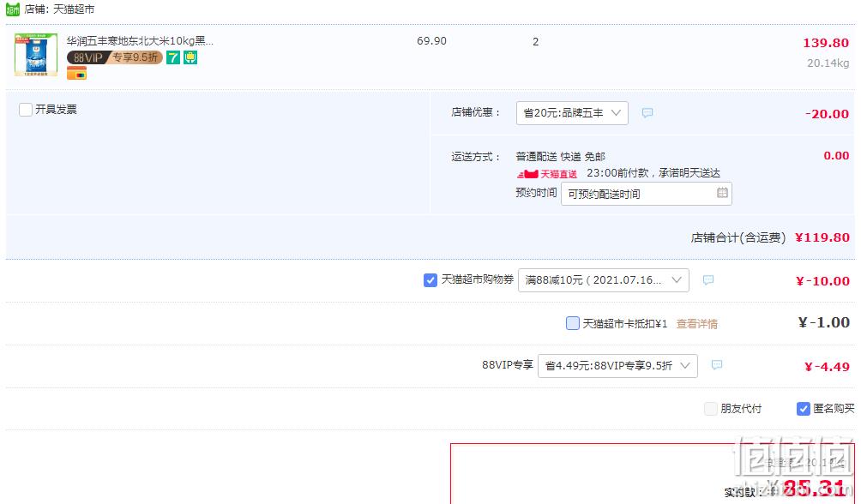The height and width of the screenshot is (504, 861).
Task: Select the store total ¥119.80
Action: pyautogui.click(x=822, y=237)
